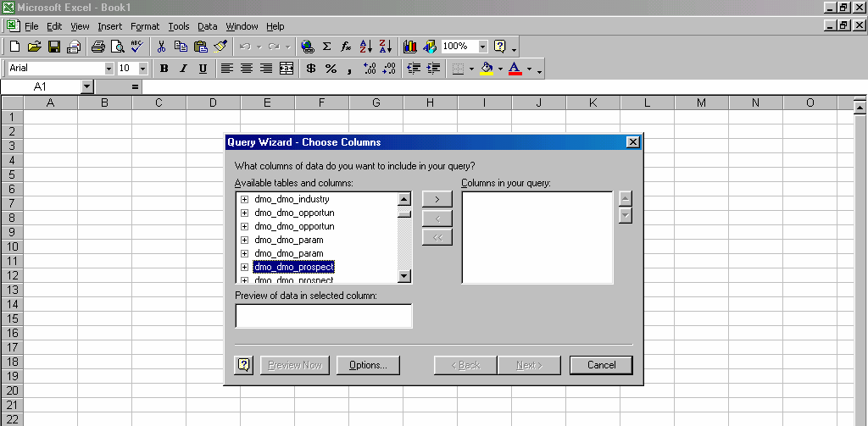Image resolution: width=868 pixels, height=426 pixels.
Task: Open Paste Function fx icon
Action: tap(346, 47)
